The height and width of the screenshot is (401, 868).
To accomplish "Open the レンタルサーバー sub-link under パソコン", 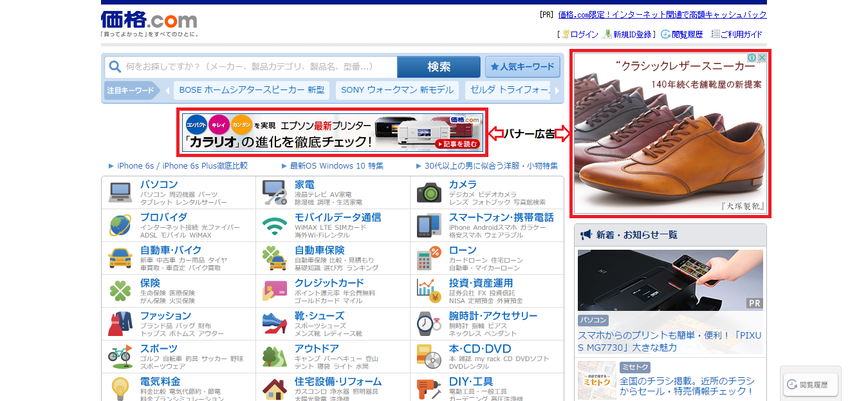I will (201, 203).
